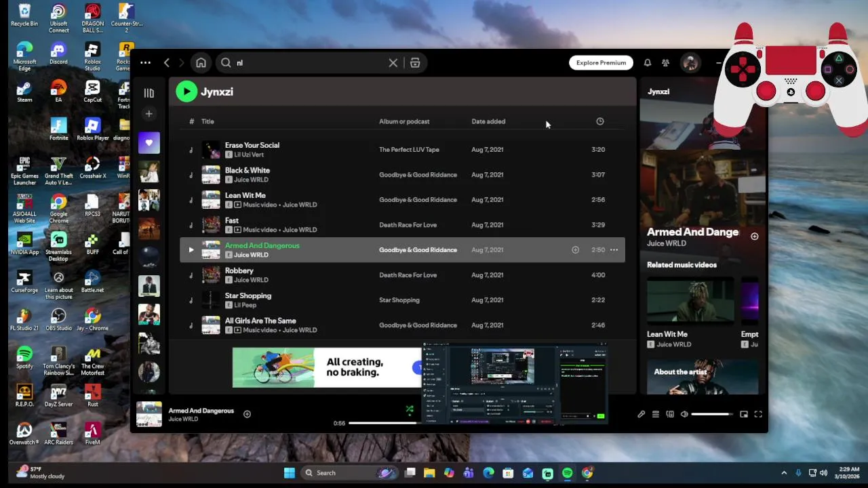The height and width of the screenshot is (488, 868).
Task: Open The Perfect LUV Tape album link
Action: [409, 150]
